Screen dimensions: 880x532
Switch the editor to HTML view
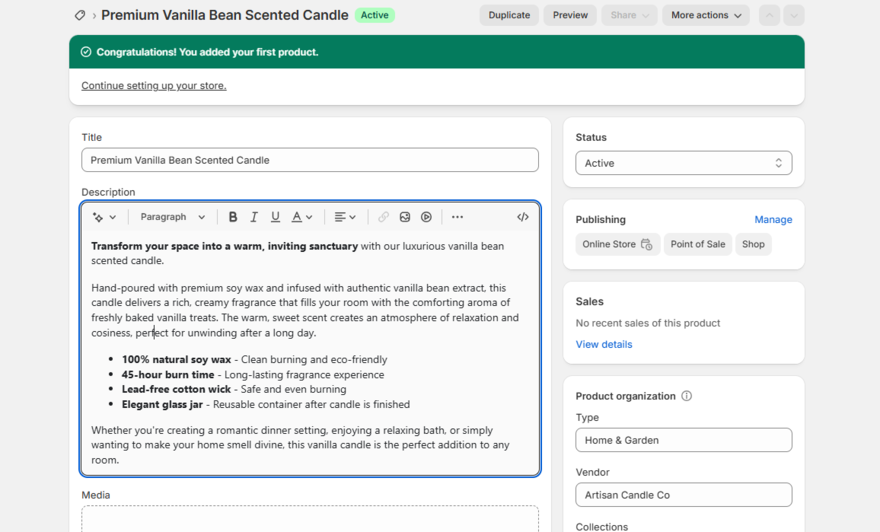(x=522, y=217)
